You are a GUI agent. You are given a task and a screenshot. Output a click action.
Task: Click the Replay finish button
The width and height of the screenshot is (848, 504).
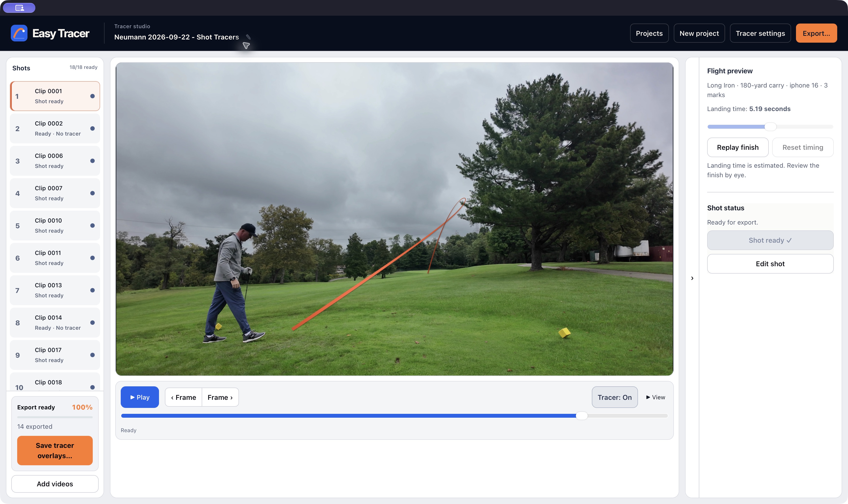[x=738, y=147]
